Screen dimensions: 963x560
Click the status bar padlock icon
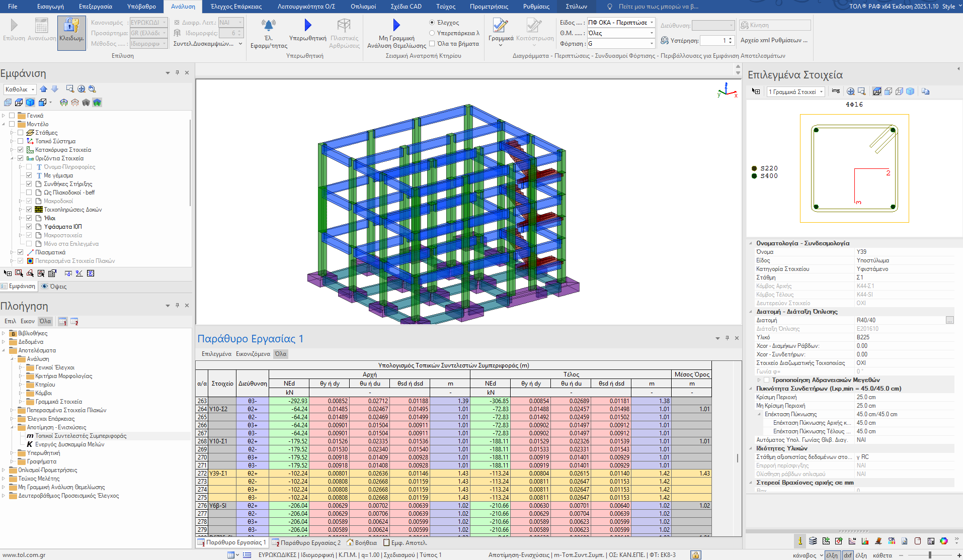point(695,555)
